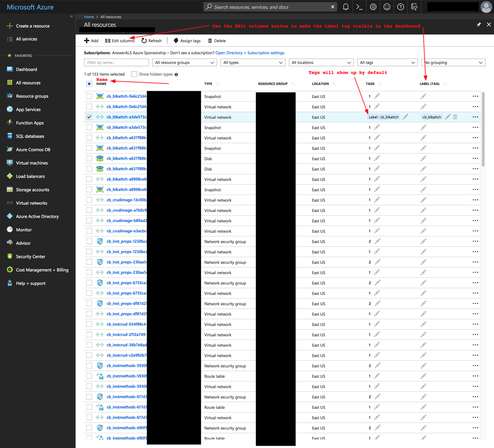Refresh the resource list
Image resolution: width=494 pixels, height=448 pixels.
(151, 40)
